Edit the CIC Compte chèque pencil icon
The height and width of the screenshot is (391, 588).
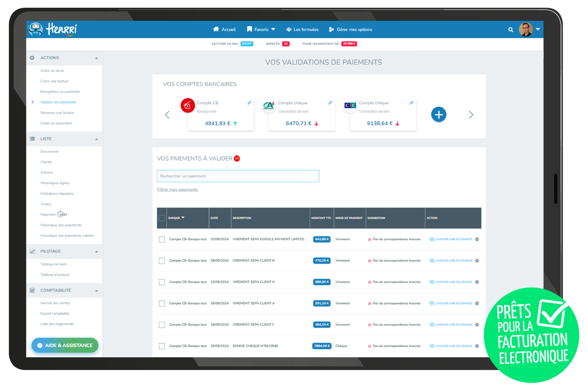click(x=411, y=103)
